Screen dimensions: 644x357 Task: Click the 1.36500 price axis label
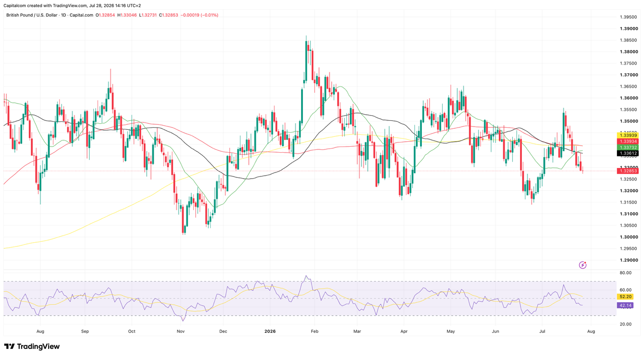click(x=628, y=86)
